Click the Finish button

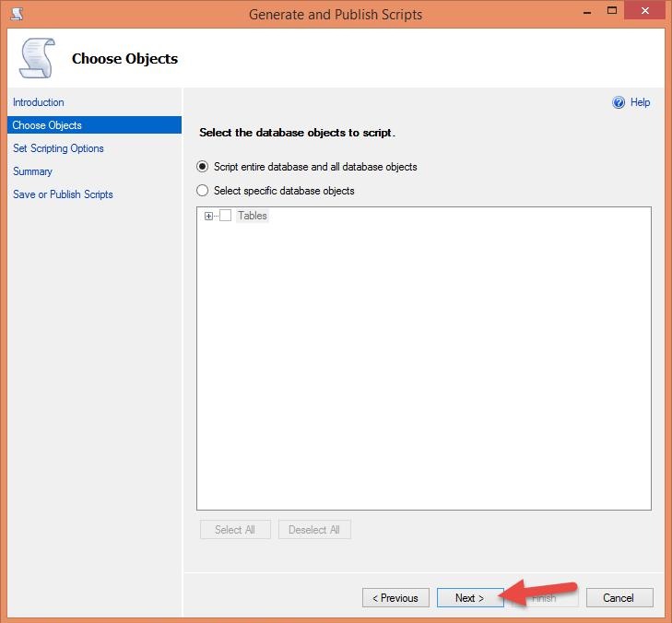[x=545, y=598]
